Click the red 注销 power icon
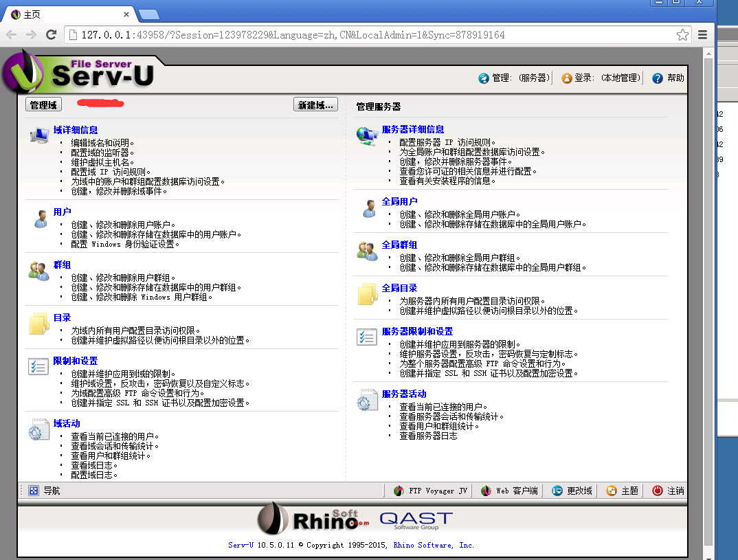Image resolution: width=738 pixels, height=560 pixels. tap(658, 491)
